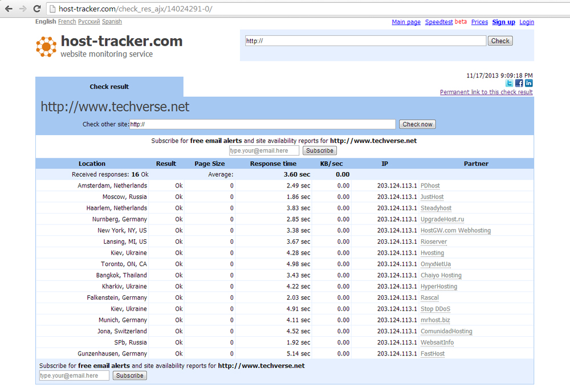Screen dimensions: 570x392
Task: Share result on LinkedIn icon
Action: click(528, 83)
